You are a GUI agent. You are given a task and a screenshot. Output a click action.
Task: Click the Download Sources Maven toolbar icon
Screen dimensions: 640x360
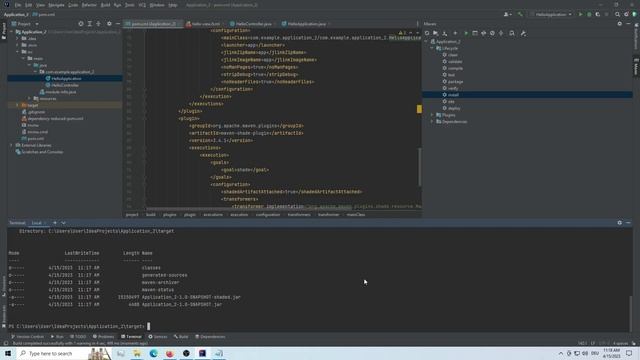[445, 33]
